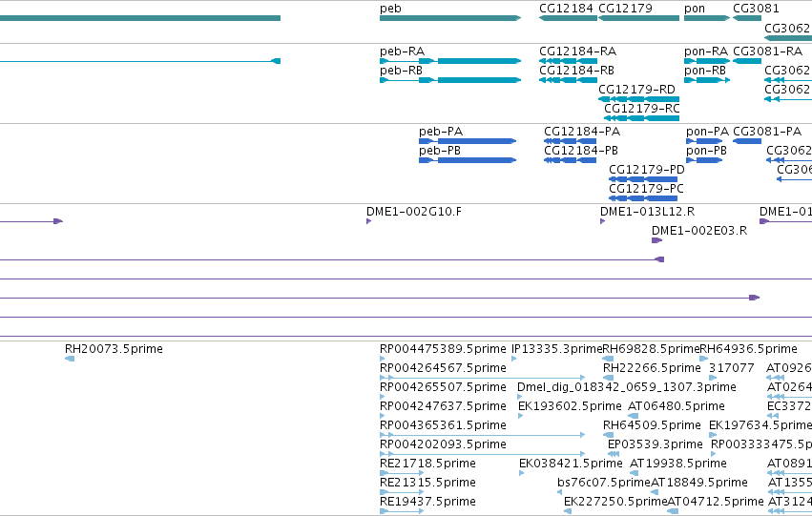Select the DME1-013L12.R marker arrow
The width and height of the screenshot is (812, 516).
(x=602, y=221)
